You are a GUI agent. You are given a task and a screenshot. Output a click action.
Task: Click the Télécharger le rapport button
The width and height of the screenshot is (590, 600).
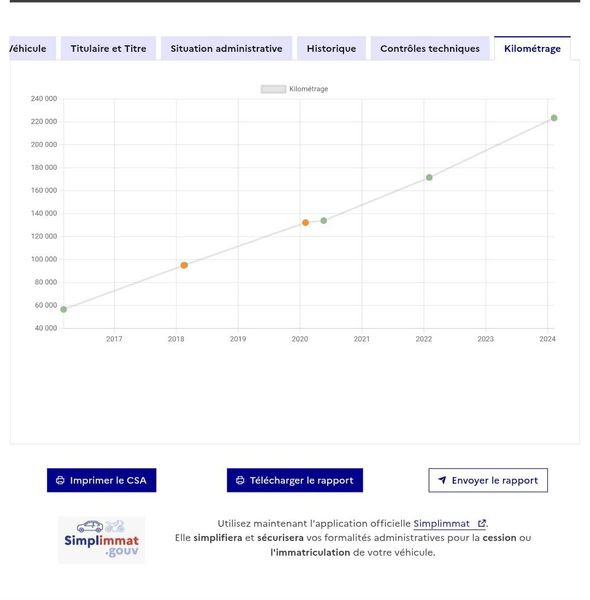[x=295, y=480]
